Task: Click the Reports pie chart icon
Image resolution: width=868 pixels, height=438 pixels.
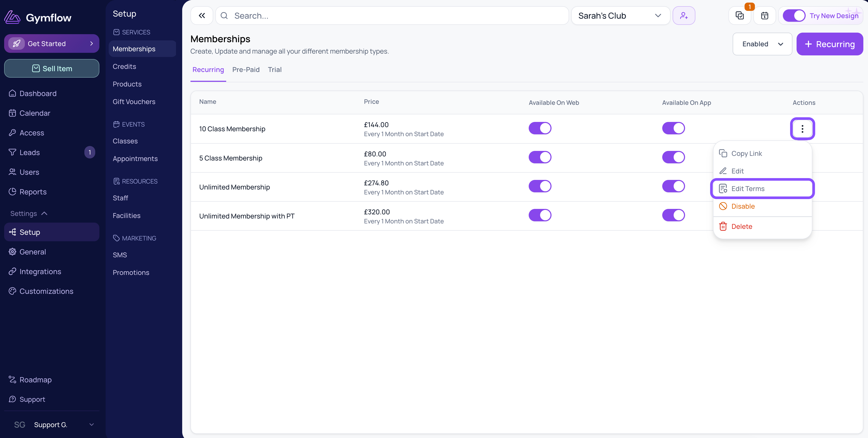Action: (12, 192)
